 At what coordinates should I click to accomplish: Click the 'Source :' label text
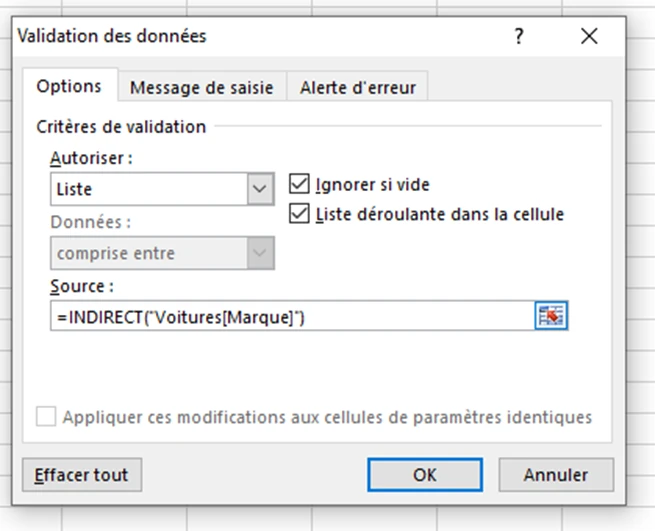(82, 286)
